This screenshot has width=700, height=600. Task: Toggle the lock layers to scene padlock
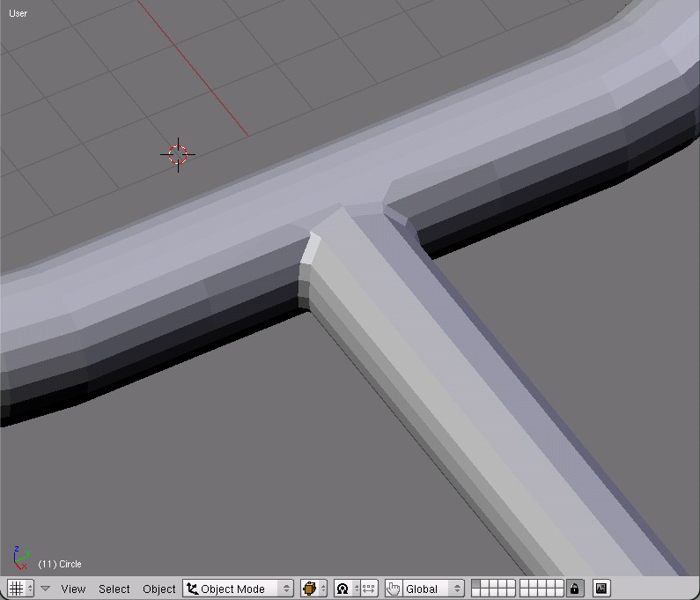pyautogui.click(x=575, y=589)
